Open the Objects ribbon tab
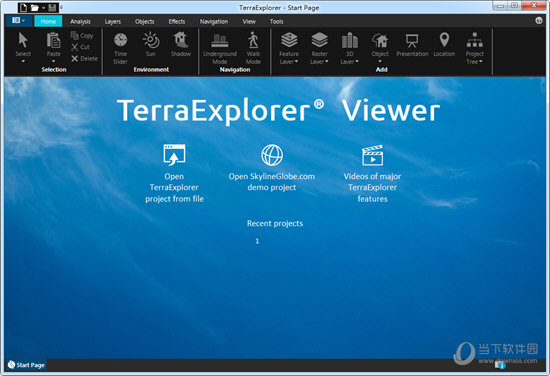Screen dimensions: 550x376 pyautogui.click(x=145, y=21)
